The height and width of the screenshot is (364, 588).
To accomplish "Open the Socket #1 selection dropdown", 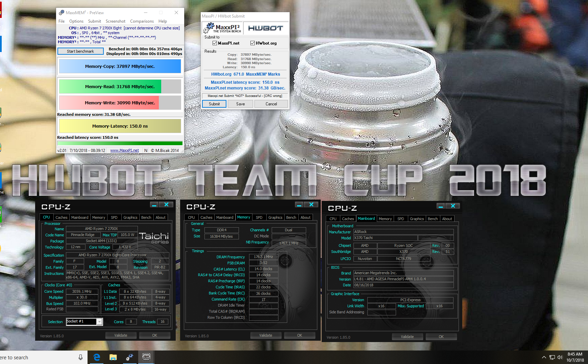I will click(99, 322).
